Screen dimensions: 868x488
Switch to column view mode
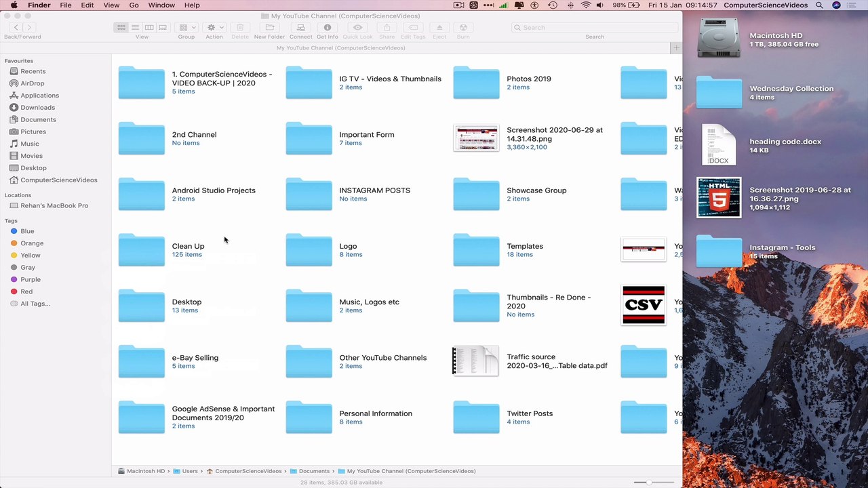pos(149,27)
